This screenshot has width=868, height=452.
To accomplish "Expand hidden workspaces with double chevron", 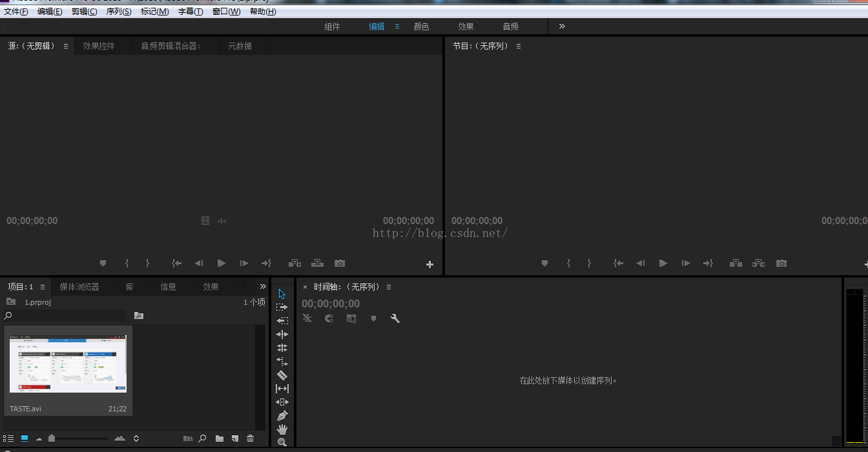I will click(562, 26).
